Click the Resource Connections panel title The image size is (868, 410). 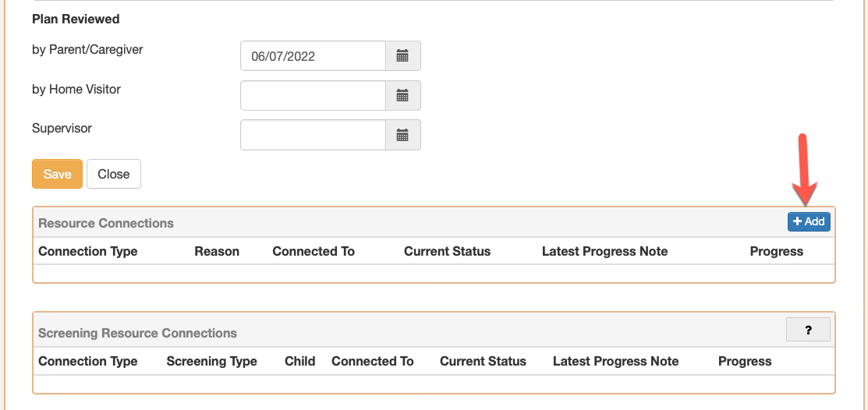106,223
